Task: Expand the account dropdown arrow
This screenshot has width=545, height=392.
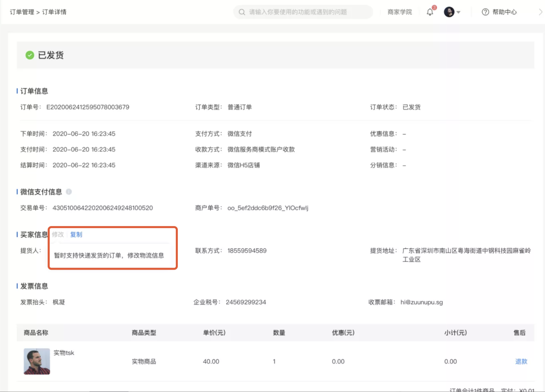Action: point(458,12)
